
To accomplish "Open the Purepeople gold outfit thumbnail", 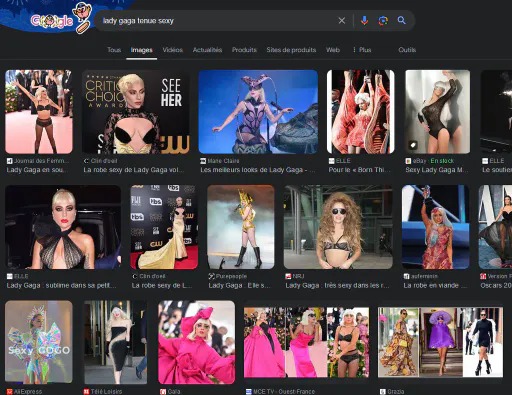I will (x=241, y=227).
